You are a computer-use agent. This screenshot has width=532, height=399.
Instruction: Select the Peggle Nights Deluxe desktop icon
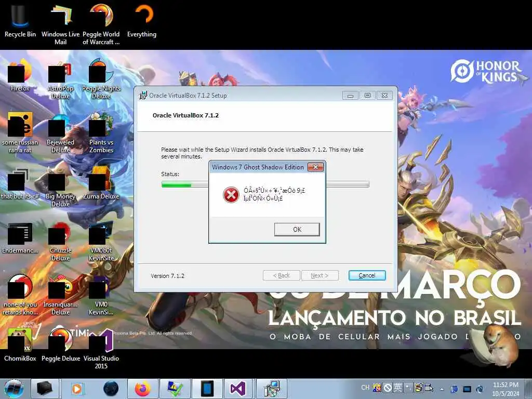(101, 79)
